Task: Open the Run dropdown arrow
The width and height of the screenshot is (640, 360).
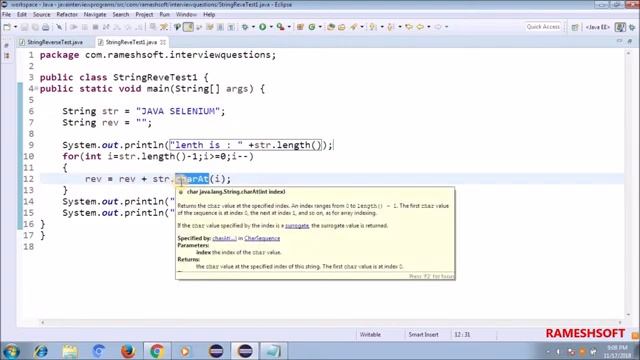Action: [271, 27]
